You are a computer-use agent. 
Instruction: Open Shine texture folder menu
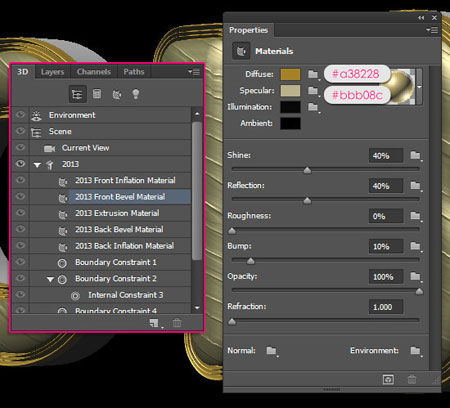click(x=416, y=155)
